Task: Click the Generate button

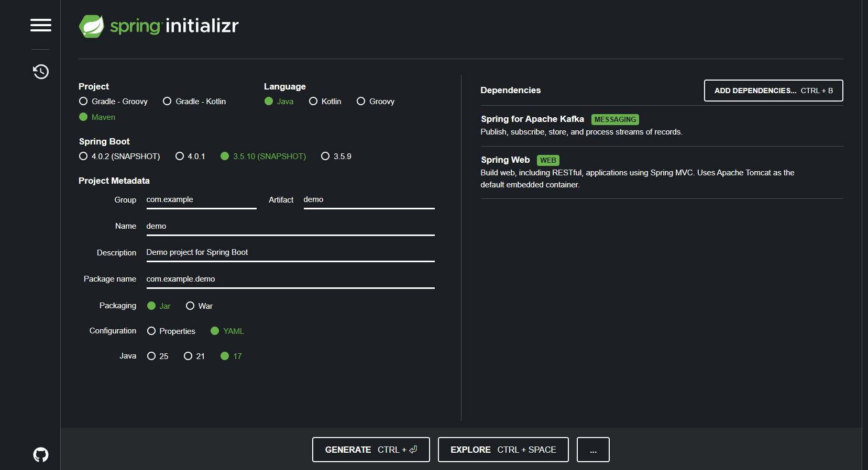Action: (371, 450)
